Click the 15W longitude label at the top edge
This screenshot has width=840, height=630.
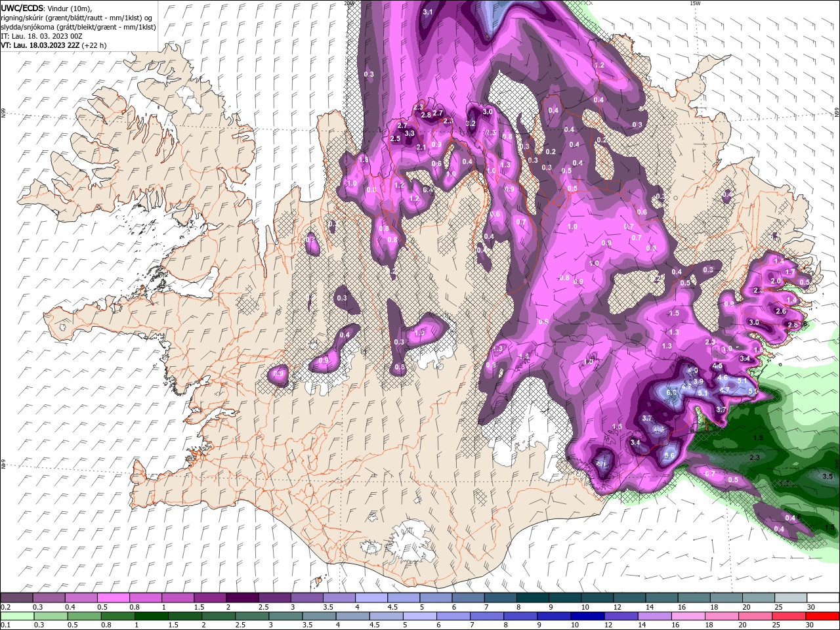click(x=695, y=3)
